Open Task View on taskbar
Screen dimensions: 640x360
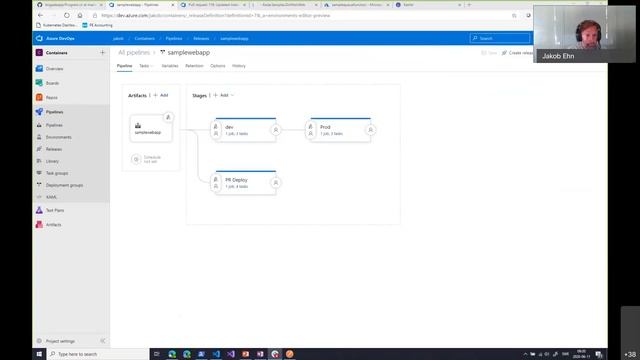tap(156, 354)
